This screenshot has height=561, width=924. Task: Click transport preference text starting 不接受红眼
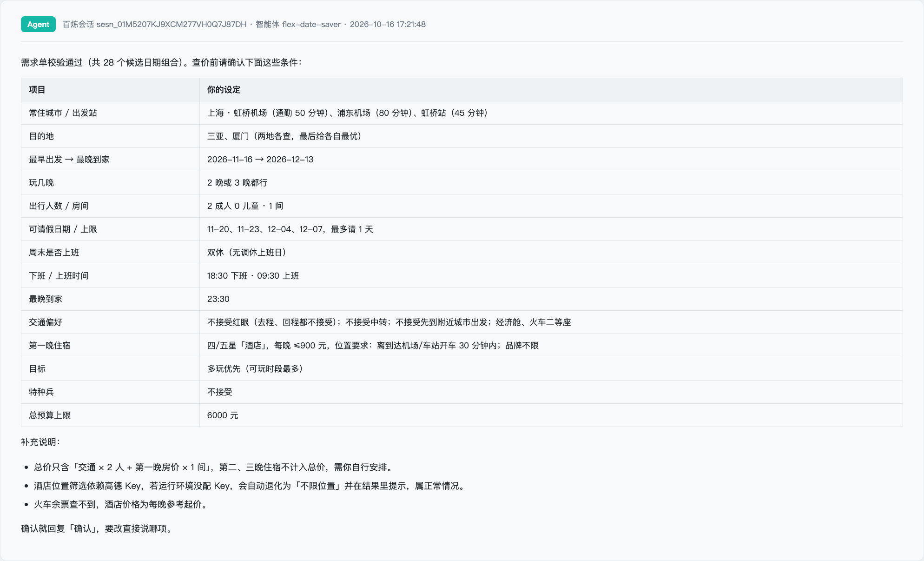(x=389, y=322)
